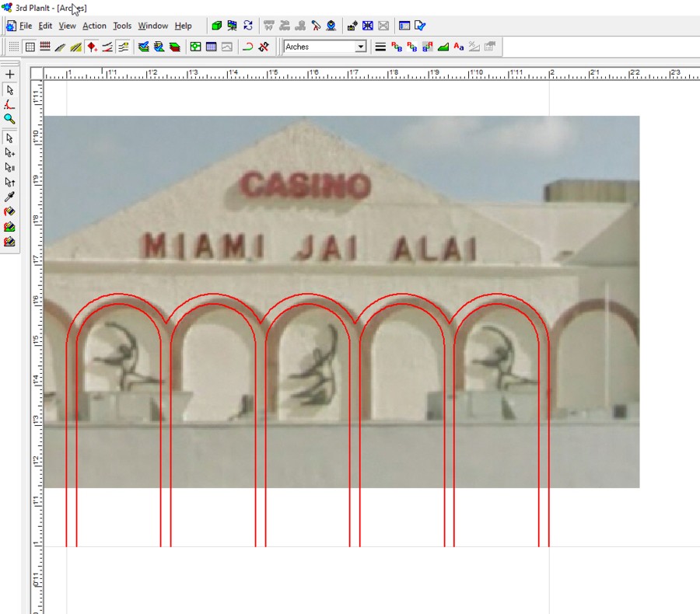Click the telescope icon in top toolbar
The width and height of the screenshot is (700, 614).
(316, 26)
